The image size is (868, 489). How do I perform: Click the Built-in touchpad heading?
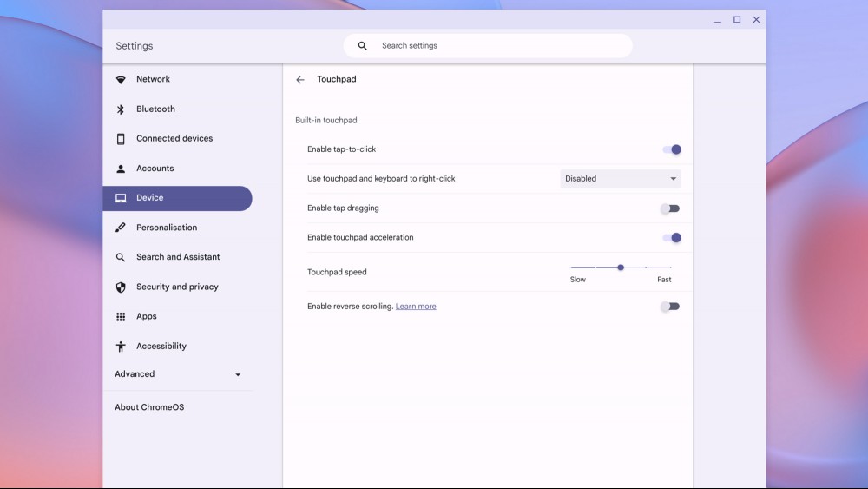(x=326, y=120)
